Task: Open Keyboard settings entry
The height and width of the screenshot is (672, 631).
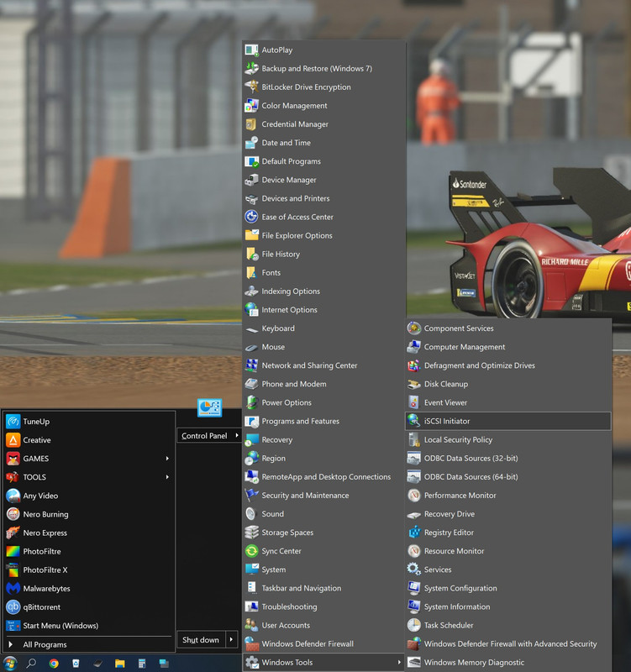Action: coord(323,328)
